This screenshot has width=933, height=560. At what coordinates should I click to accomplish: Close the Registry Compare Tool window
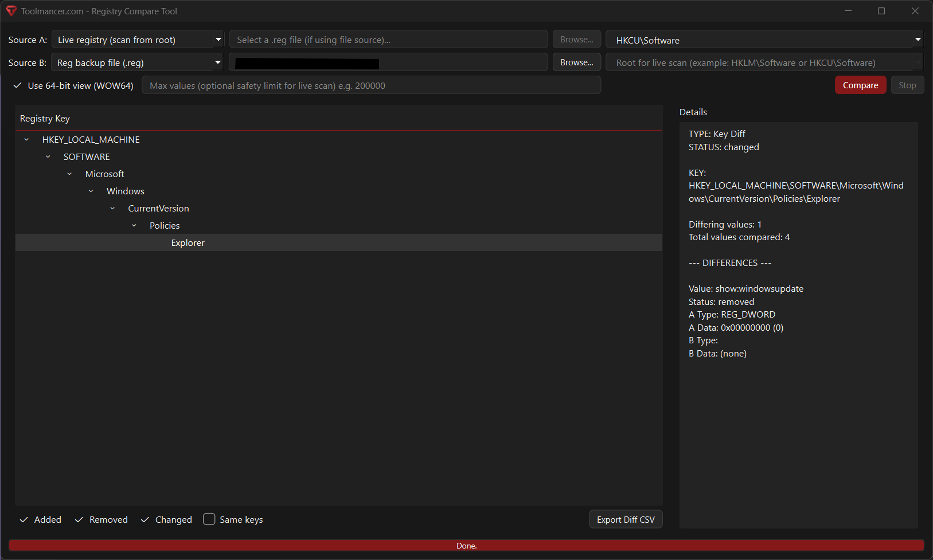[915, 11]
